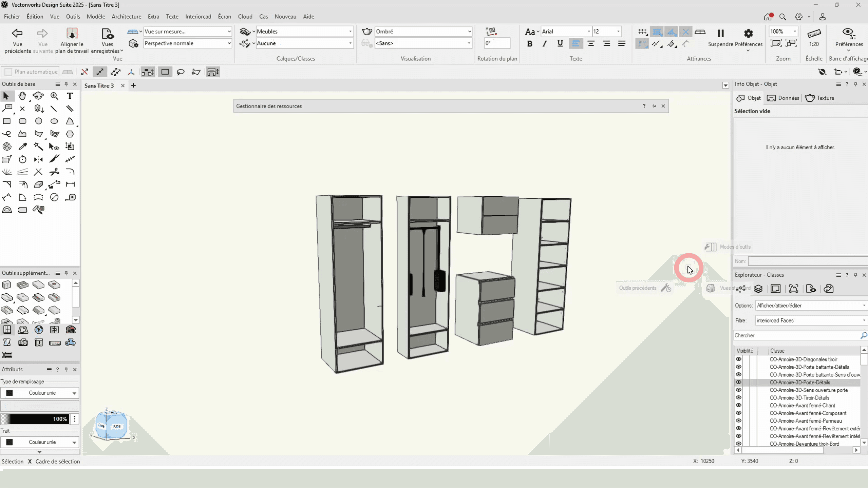The height and width of the screenshot is (488, 868).
Task: Select the Text tool in basic tools
Action: 70,96
